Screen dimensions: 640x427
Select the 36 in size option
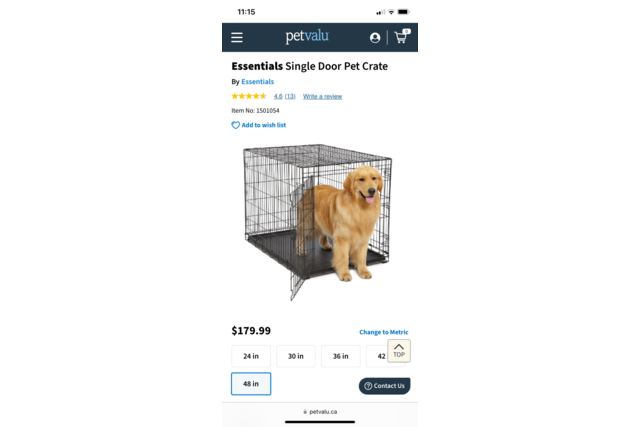click(341, 356)
